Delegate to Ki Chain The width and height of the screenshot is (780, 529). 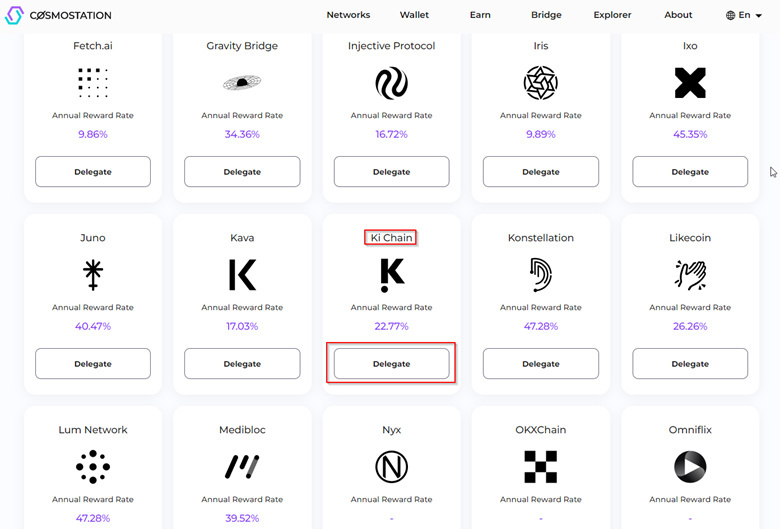tap(391, 364)
